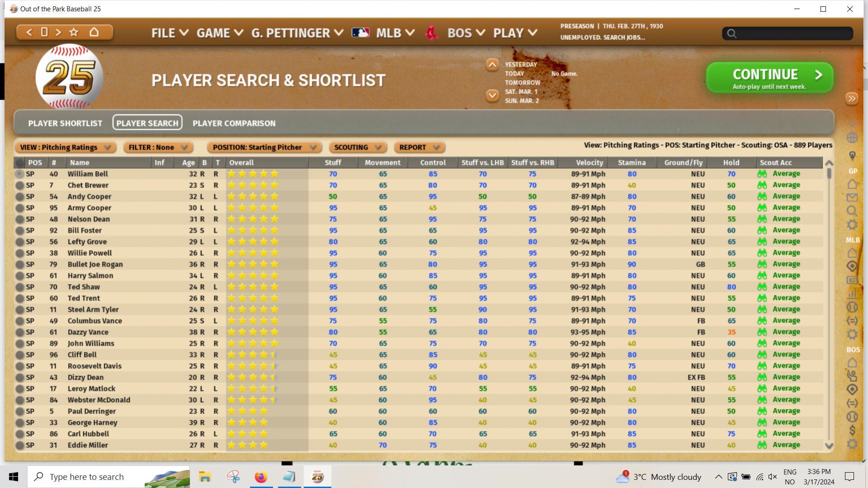Click the Dizzy Dean player name
Image resolution: width=868 pixels, height=488 pixels.
[85, 378]
